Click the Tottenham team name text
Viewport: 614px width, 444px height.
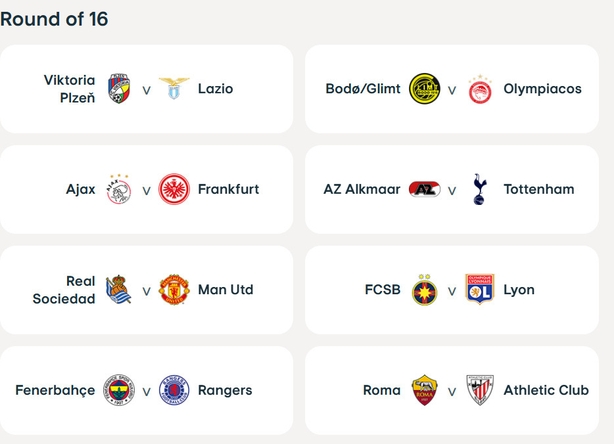point(539,189)
